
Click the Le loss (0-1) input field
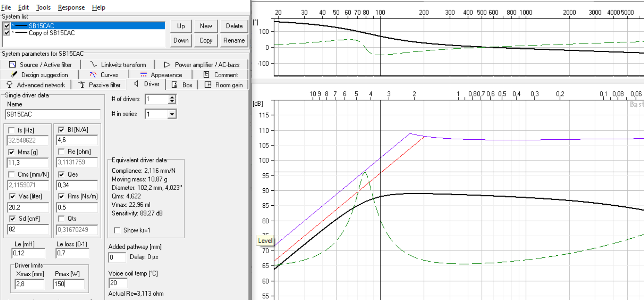click(73, 253)
